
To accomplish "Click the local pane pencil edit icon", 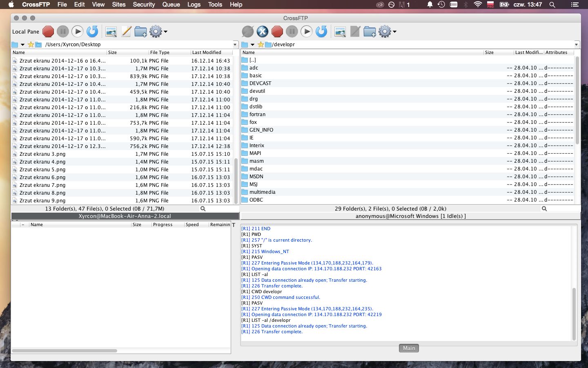I will pyautogui.click(x=126, y=31).
